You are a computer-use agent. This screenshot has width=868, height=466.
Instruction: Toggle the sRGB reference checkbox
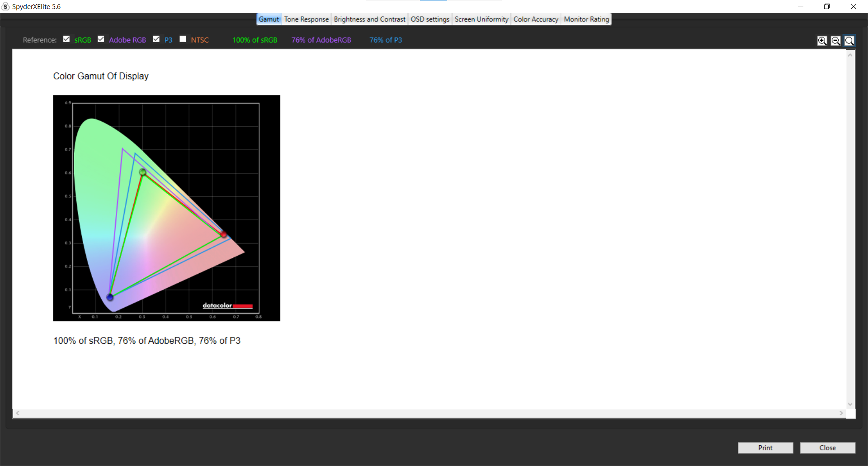[x=66, y=39]
